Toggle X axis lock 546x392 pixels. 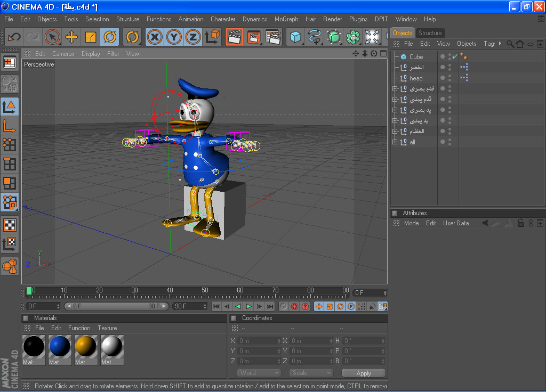[x=155, y=37]
